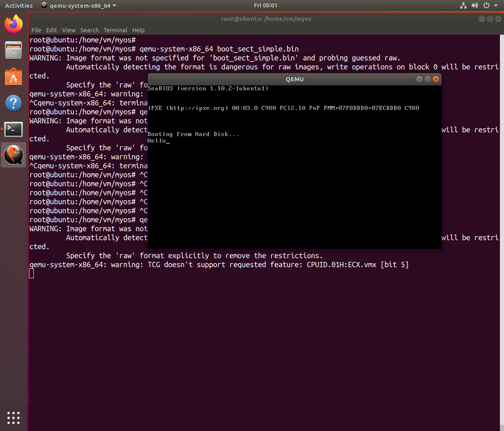Click the volume icon in top bar
504x431 pixels.
tap(475, 5)
